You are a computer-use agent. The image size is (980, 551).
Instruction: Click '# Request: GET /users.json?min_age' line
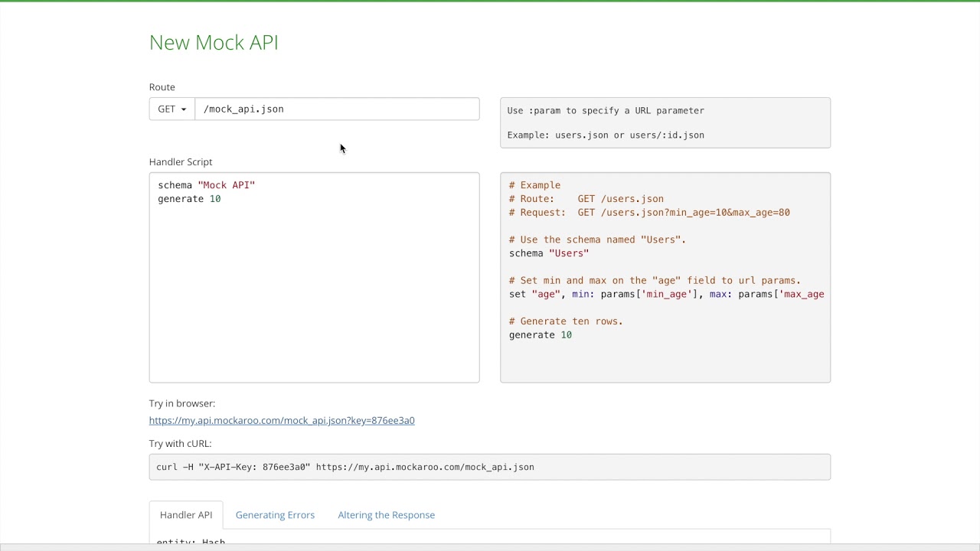point(649,213)
